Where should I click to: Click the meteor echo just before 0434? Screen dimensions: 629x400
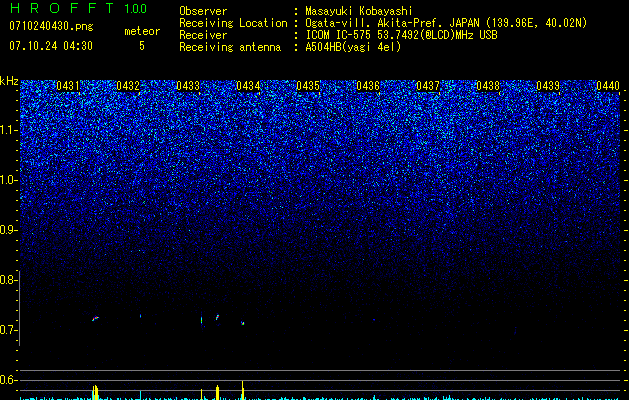(242, 323)
